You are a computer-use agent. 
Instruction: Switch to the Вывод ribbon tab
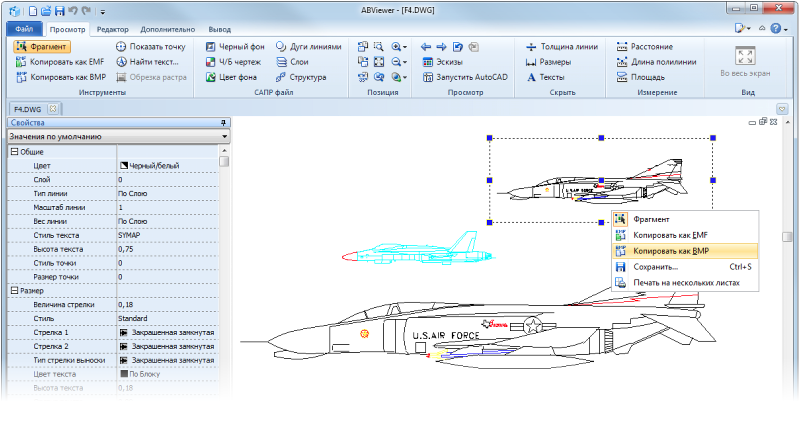coord(219,29)
